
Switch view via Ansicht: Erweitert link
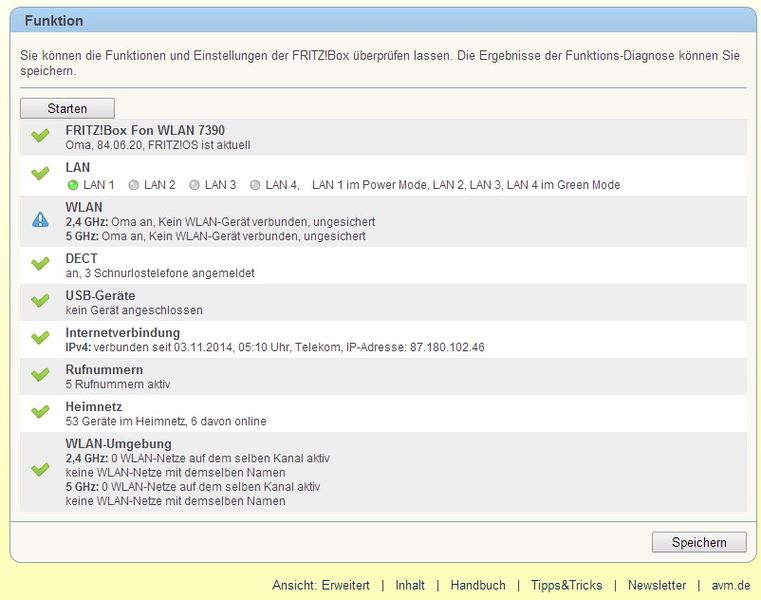coord(321,585)
